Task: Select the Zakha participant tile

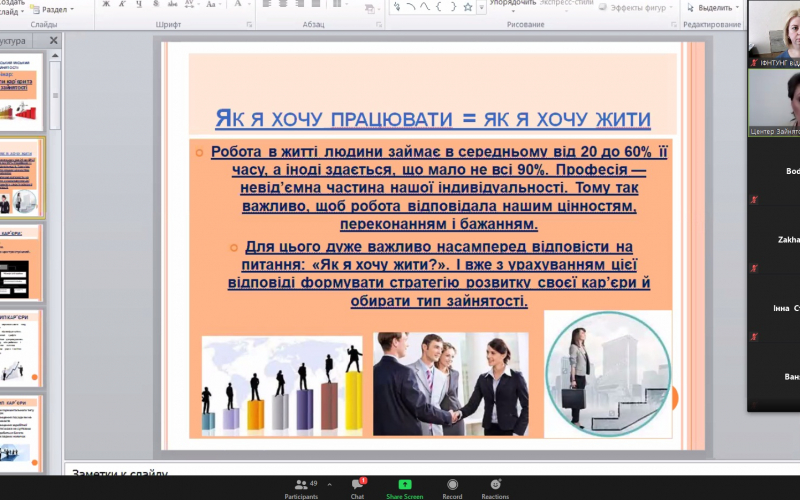Action: point(774,240)
